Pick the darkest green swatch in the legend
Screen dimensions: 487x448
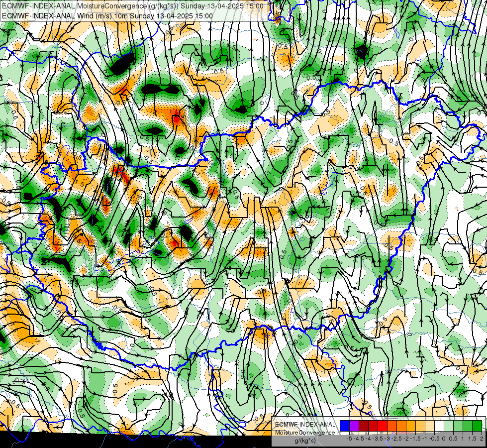tap(477, 426)
